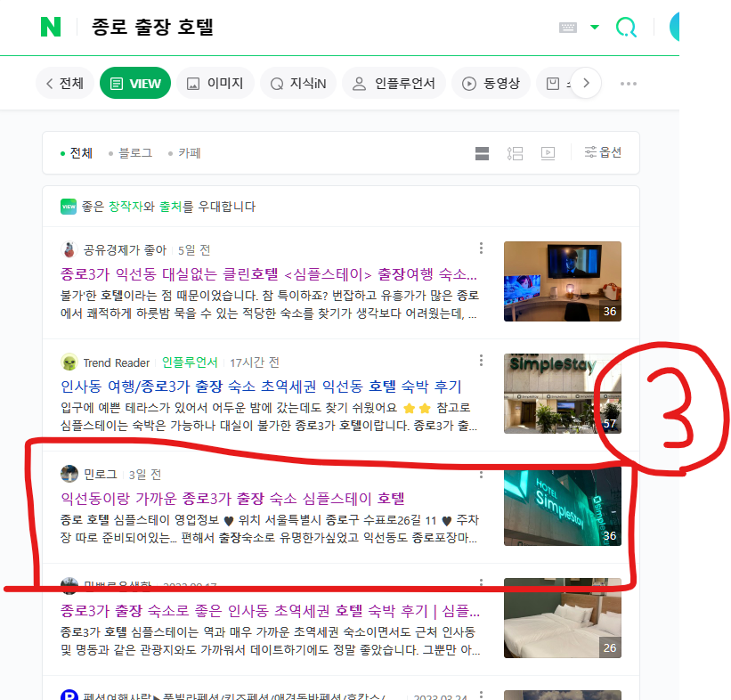Open the Hotel SimpleStay neon sign thumbnail
The image size is (731, 700).
tap(562, 506)
